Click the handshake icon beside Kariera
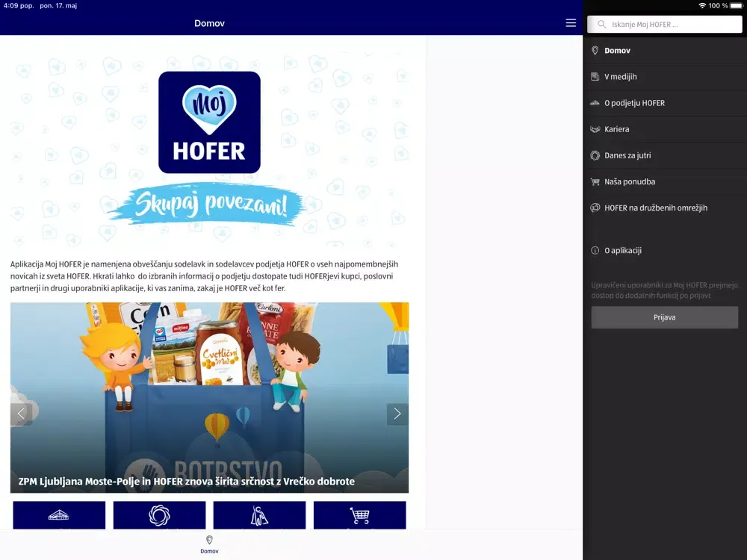This screenshot has width=747, height=560. tap(595, 129)
